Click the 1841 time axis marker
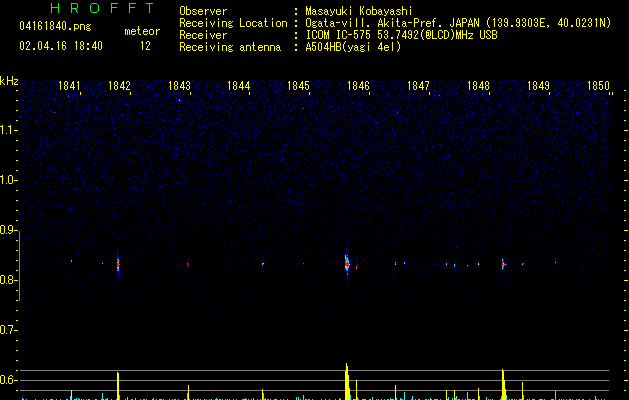The height and width of the screenshot is (400, 629). pyautogui.click(x=69, y=86)
